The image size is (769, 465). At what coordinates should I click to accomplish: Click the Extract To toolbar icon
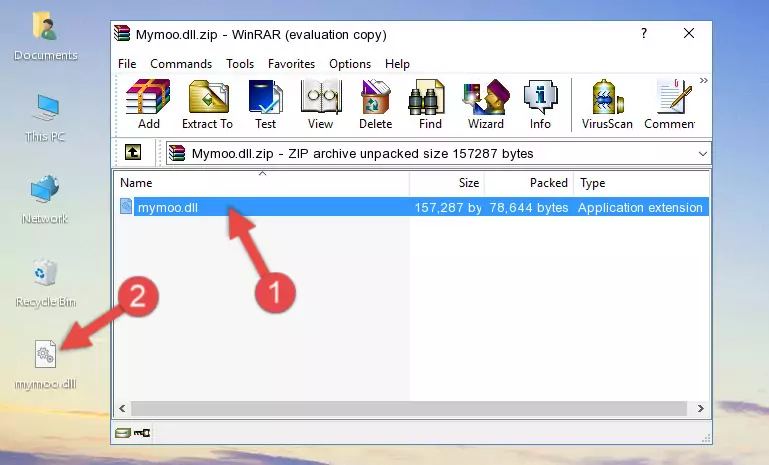(207, 104)
